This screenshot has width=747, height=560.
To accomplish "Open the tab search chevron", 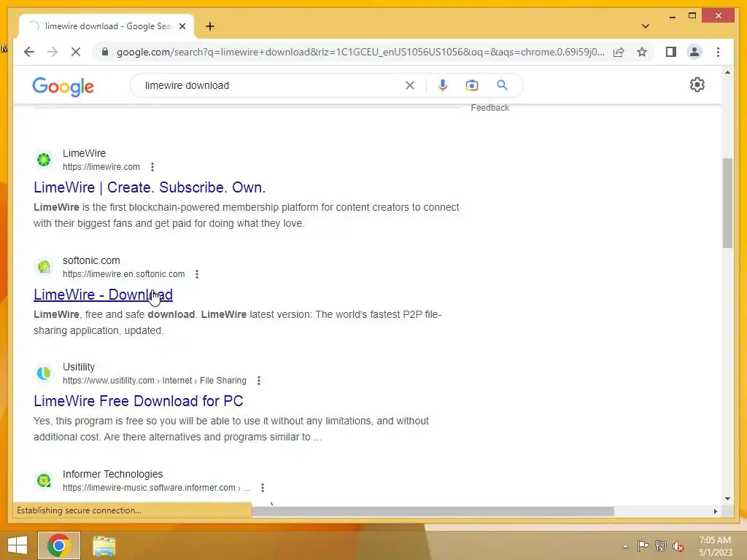I will point(645,26).
